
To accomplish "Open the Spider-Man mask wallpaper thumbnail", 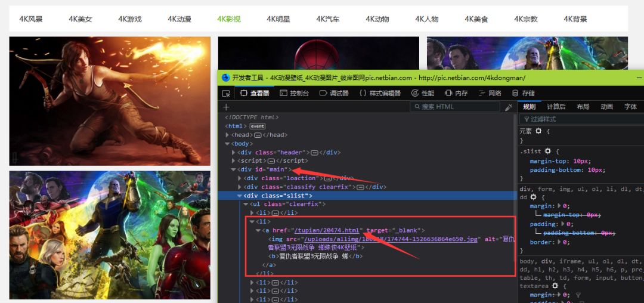I will coord(318,53).
